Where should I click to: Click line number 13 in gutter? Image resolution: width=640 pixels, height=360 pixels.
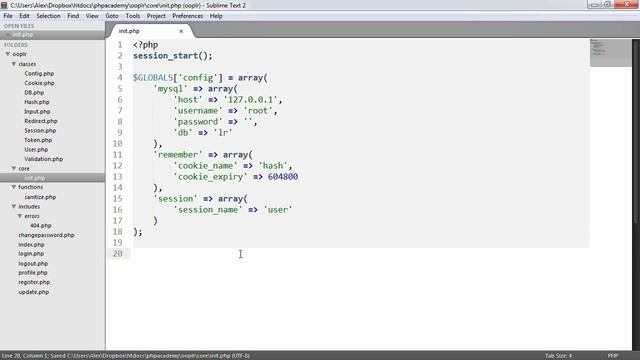pos(118,177)
